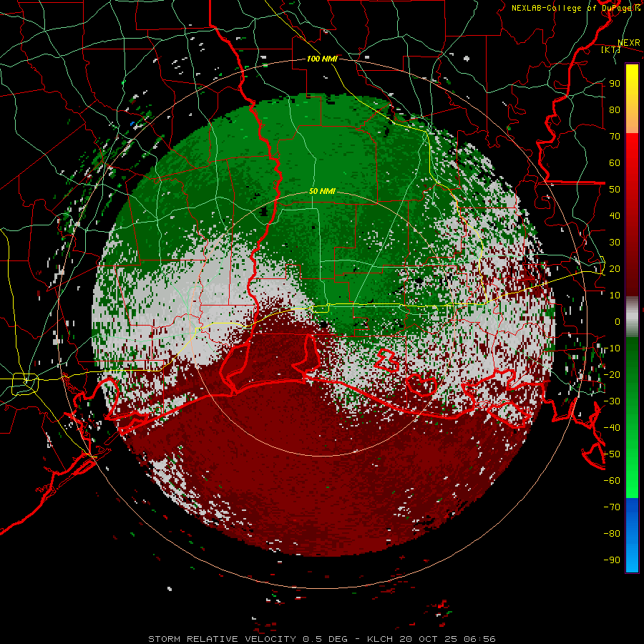Pick the blue segment of the velocity color bar
Screen dimensions: 644x644
pos(632,535)
